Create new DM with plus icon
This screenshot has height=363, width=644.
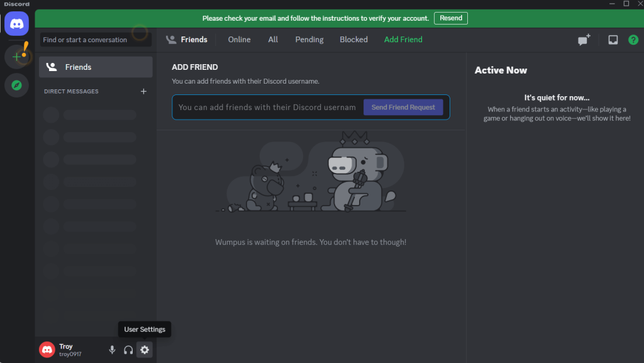click(143, 91)
